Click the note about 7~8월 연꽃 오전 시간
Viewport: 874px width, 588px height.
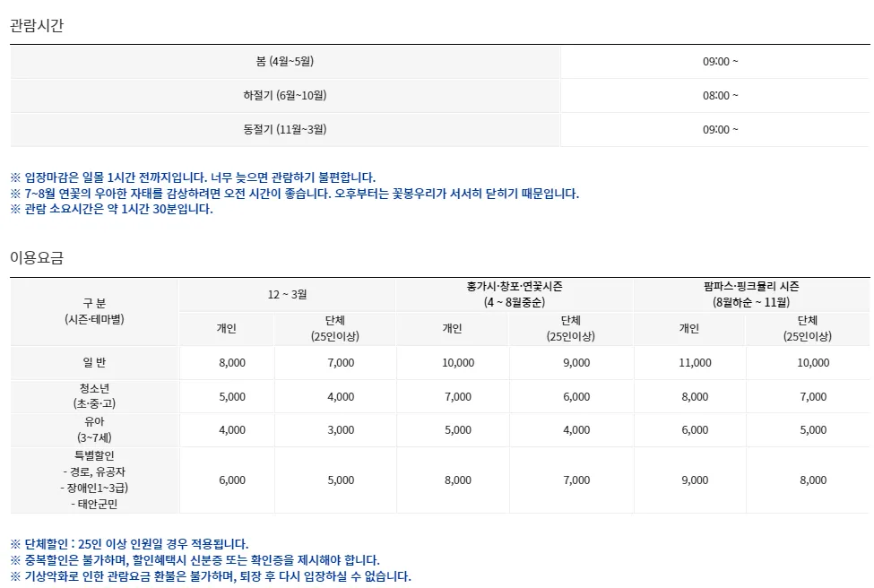click(x=295, y=194)
